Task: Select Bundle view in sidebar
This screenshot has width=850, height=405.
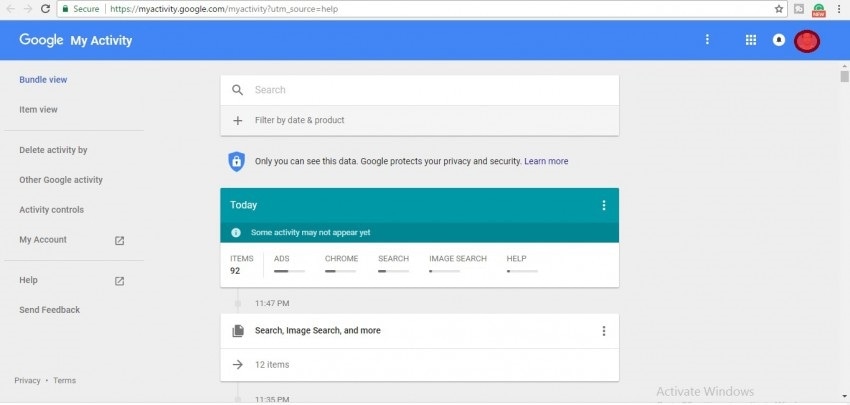Action: click(43, 80)
